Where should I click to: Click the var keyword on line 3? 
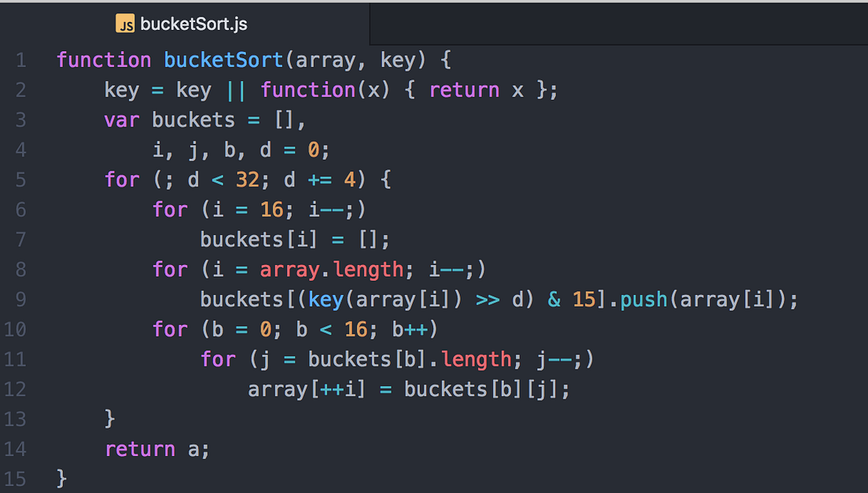pyautogui.click(x=121, y=120)
